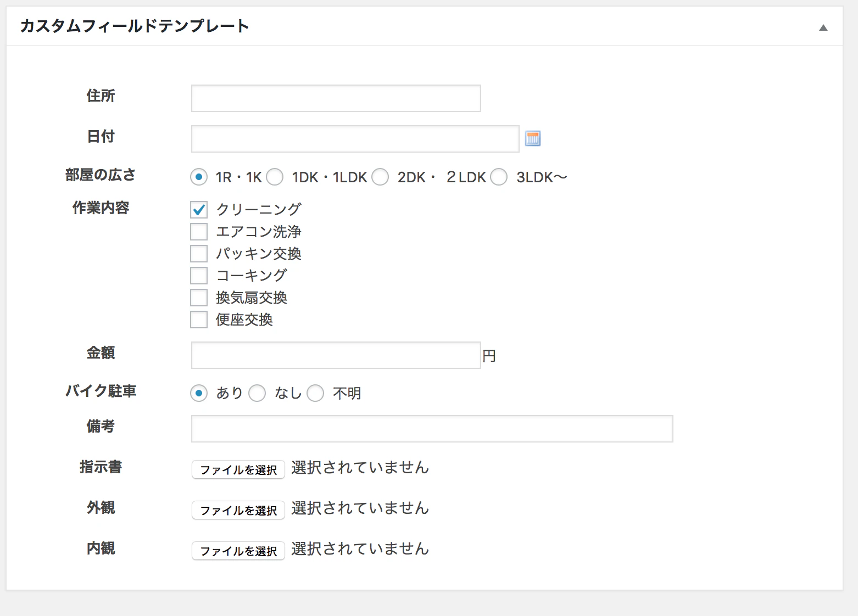Image resolution: width=858 pixels, height=616 pixels.
Task: Click the 備考 field label
Action: pos(101,426)
